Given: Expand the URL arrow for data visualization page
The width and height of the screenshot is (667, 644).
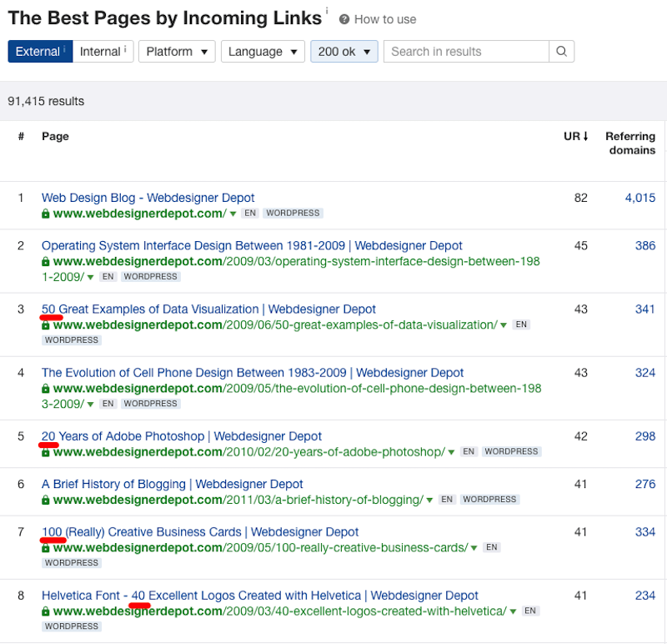Looking at the screenshot, I should pyautogui.click(x=504, y=325).
